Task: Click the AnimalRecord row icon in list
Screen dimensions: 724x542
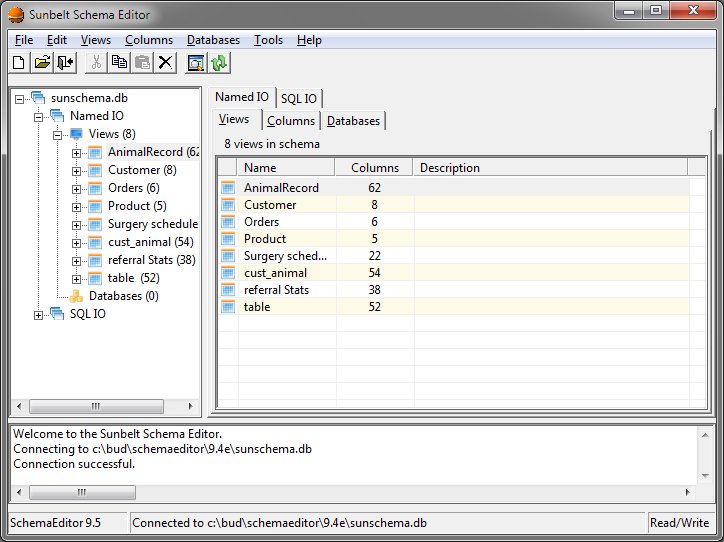Action: tap(228, 188)
